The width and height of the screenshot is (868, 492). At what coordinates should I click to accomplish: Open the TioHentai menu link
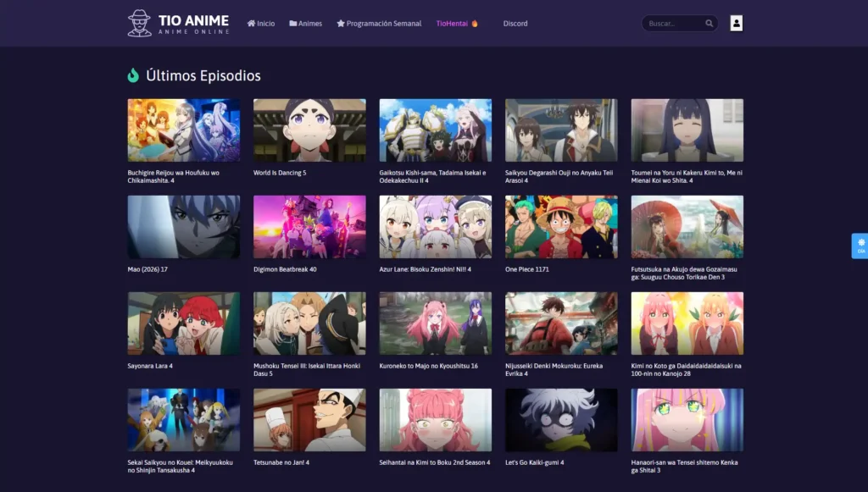coord(457,23)
